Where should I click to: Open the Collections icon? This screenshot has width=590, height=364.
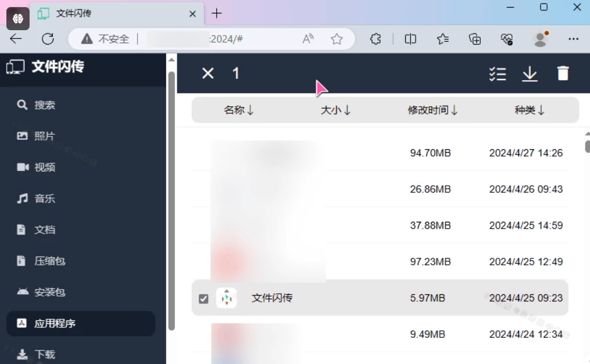[475, 39]
